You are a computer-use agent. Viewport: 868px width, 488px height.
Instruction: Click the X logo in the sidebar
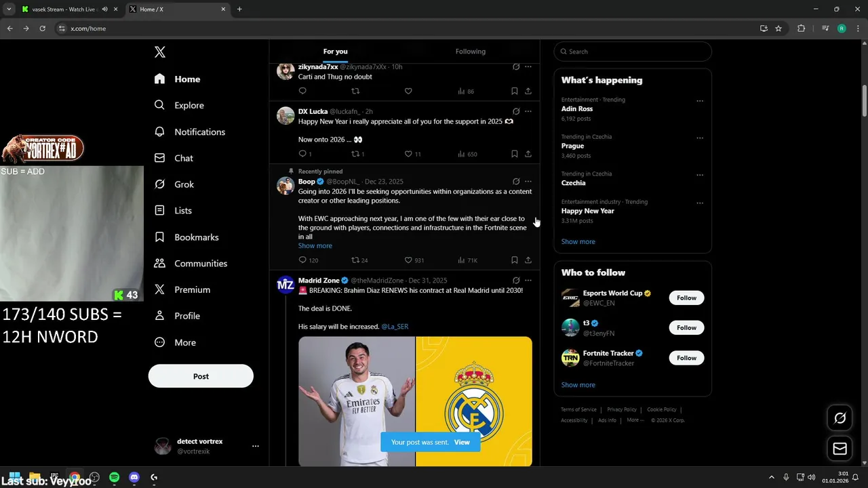159,52
